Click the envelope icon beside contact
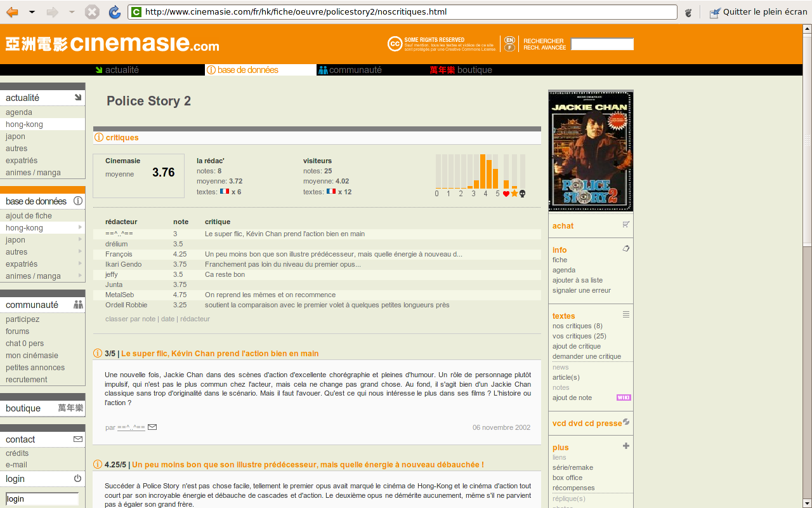Screen dimensions: 812x508 [78, 439]
